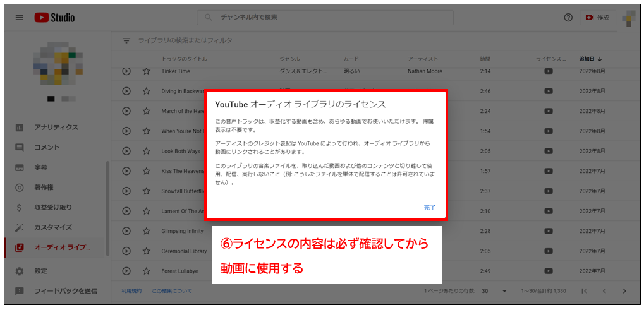The width and height of the screenshot is (644, 310).
Task: Open license icon for 2:37 track row
Action: (548, 191)
